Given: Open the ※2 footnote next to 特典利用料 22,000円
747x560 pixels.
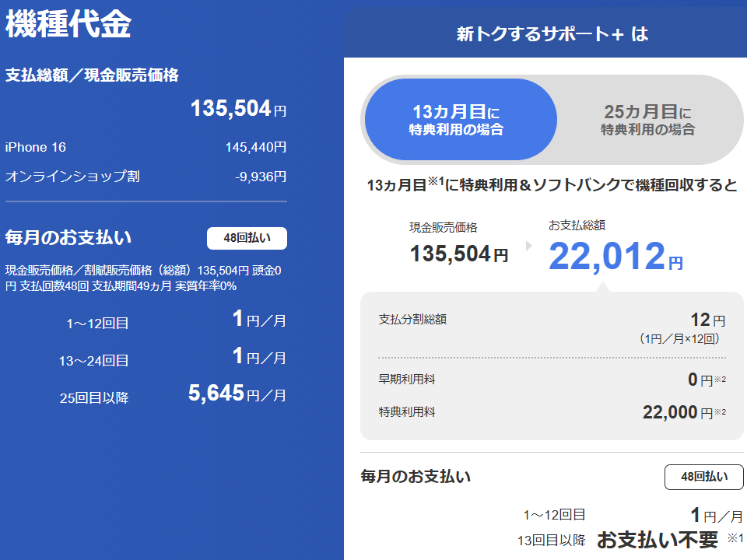Looking at the screenshot, I should pos(721,411).
